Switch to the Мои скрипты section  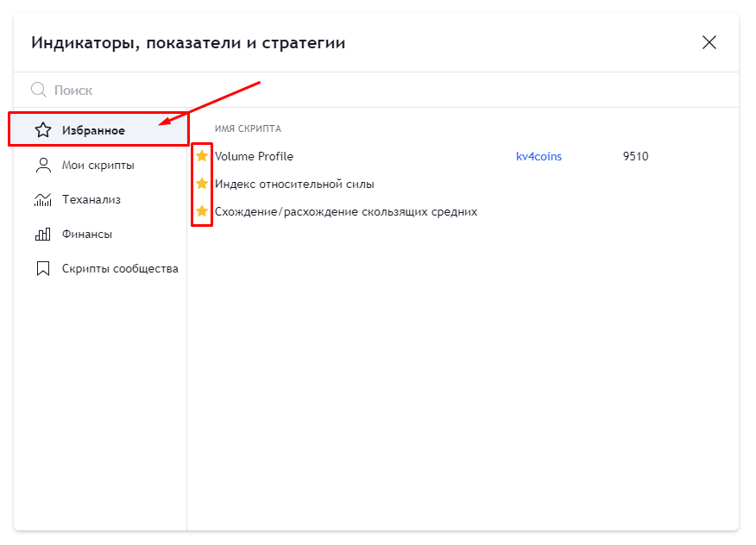coord(98,164)
